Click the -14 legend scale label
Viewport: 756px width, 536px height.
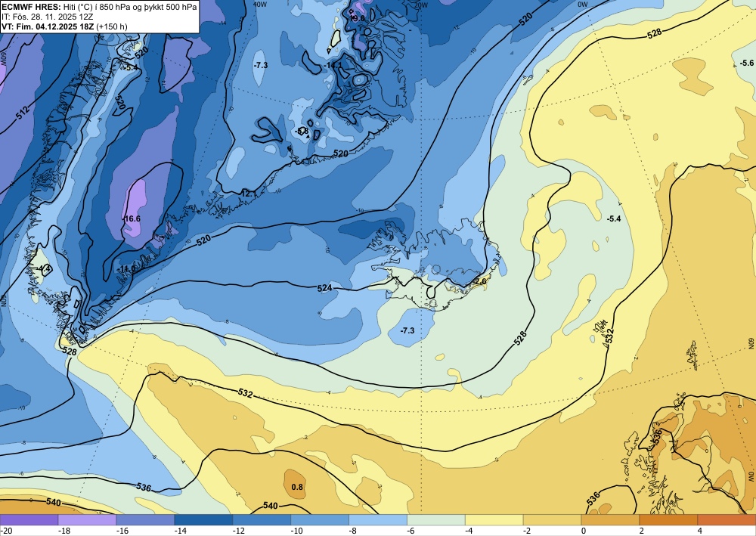click(181, 531)
